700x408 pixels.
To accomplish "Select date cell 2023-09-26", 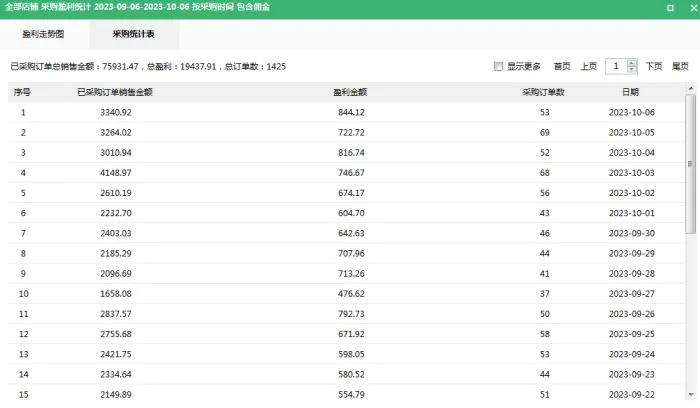I will coord(632,314).
